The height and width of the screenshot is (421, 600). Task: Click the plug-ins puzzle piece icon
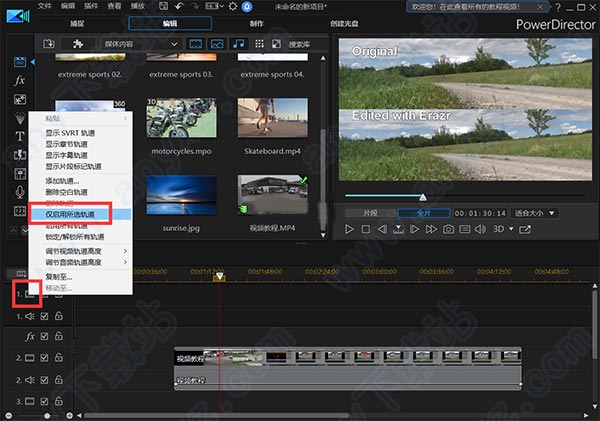coord(78,44)
